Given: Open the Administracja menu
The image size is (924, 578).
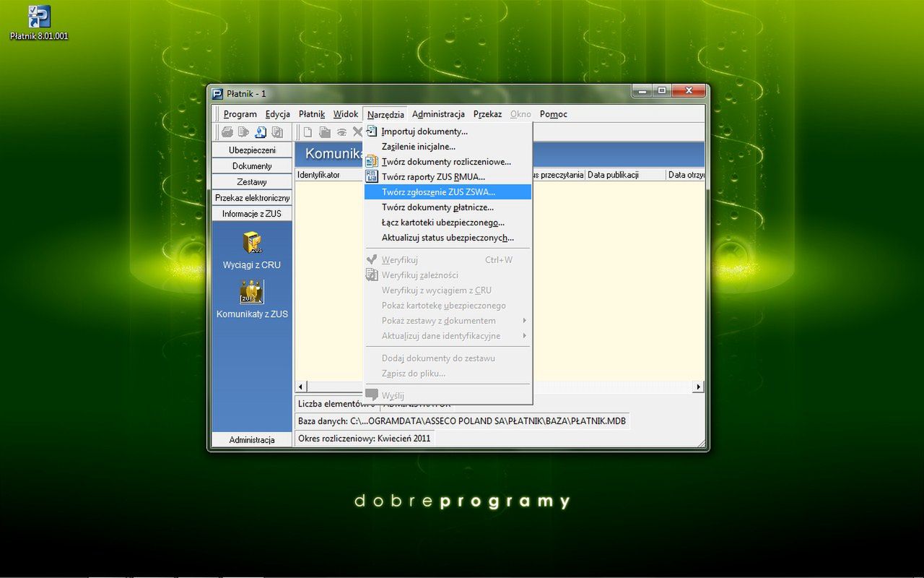Looking at the screenshot, I should pyautogui.click(x=438, y=114).
